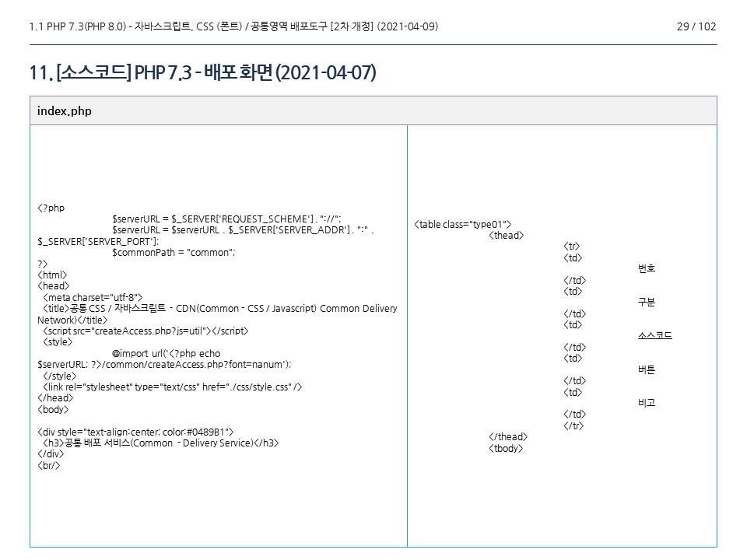The image size is (747, 560).
Task: Click the <h3>공통 배포 서비스 line
Action: point(160,443)
